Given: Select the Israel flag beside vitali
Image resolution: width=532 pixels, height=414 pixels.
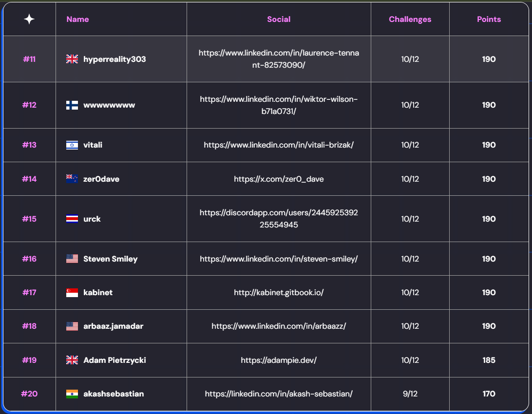Looking at the screenshot, I should [71, 145].
